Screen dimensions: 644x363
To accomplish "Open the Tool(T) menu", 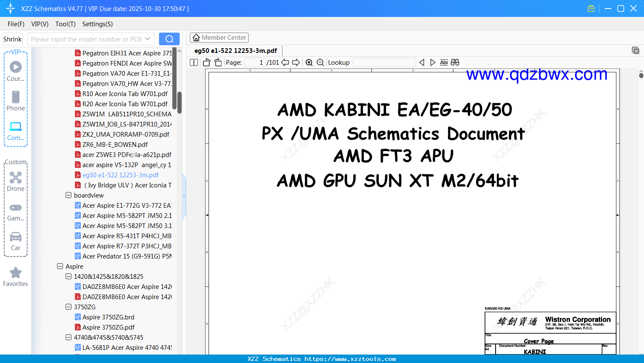I will [66, 24].
